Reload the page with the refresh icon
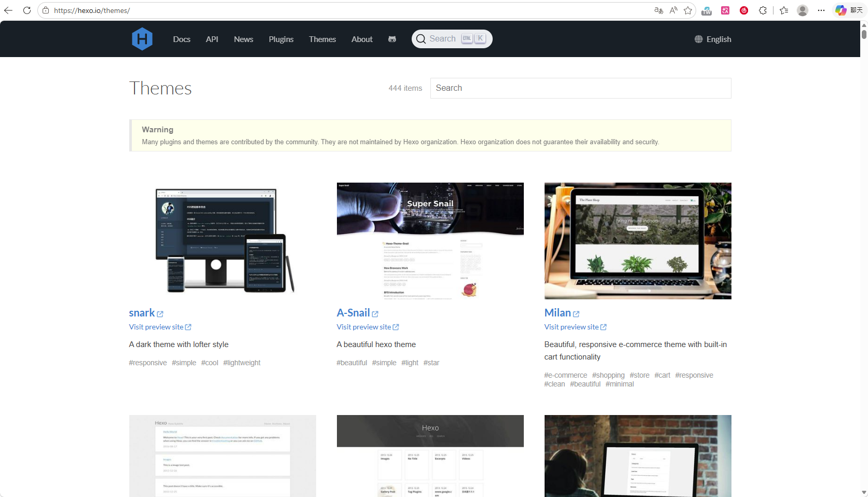This screenshot has width=868, height=497. pos(27,10)
